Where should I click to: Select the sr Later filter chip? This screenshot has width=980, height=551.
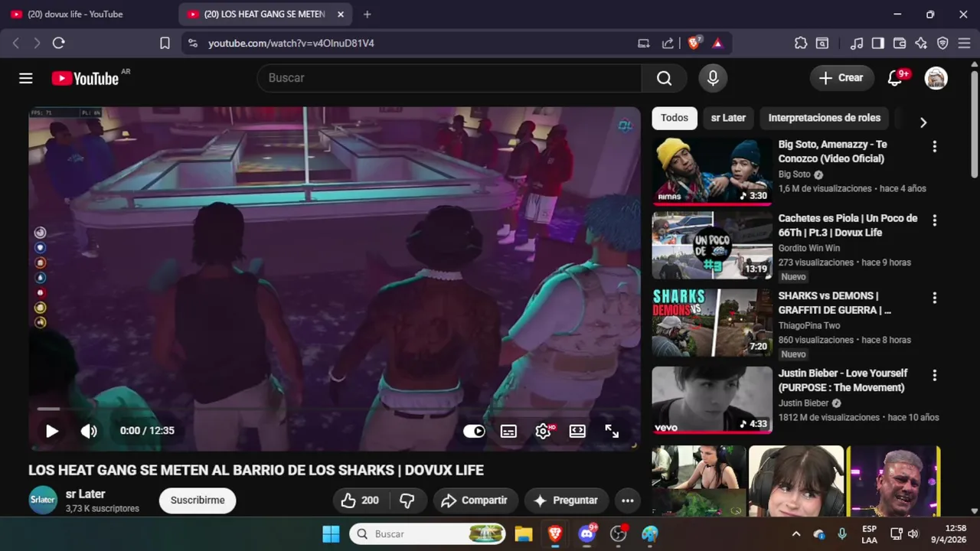tap(728, 118)
